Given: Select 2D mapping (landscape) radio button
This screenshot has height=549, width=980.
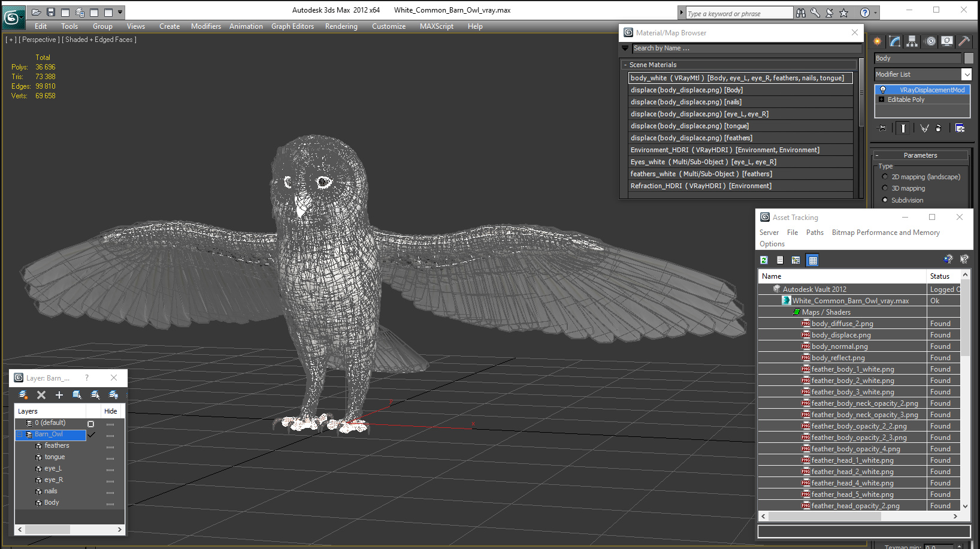Looking at the screenshot, I should pyautogui.click(x=885, y=177).
